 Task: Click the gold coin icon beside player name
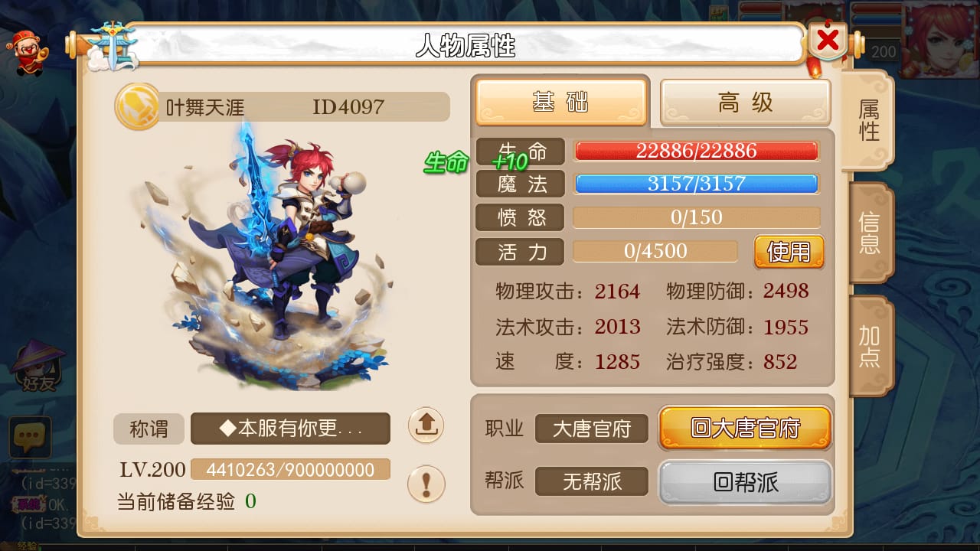click(138, 107)
